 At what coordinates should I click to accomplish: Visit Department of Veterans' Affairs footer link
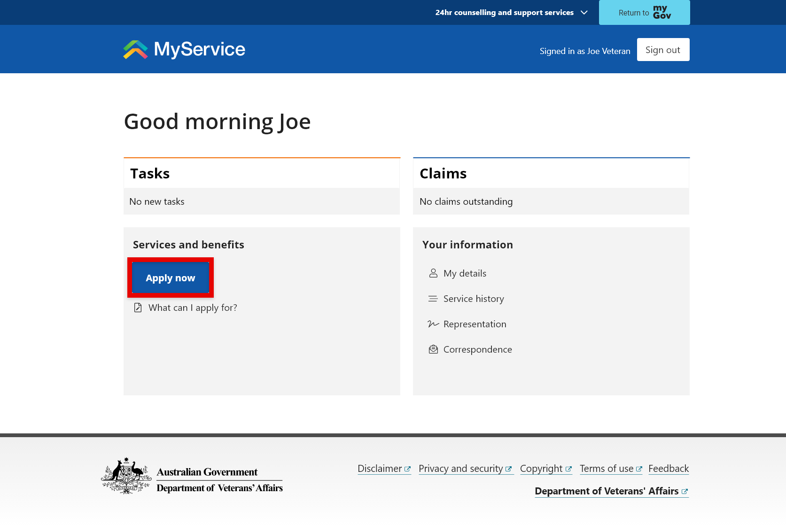(x=606, y=491)
